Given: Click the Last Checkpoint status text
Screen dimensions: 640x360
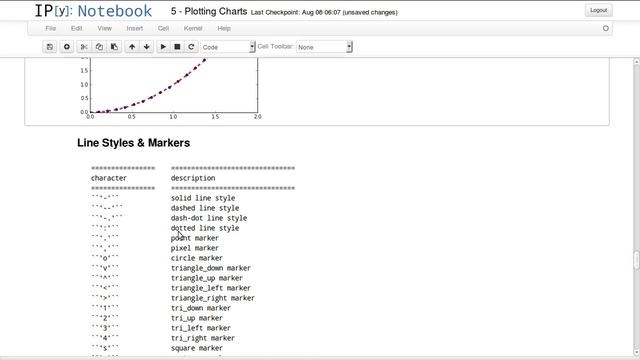Looking at the screenshot, I should coord(324,12).
